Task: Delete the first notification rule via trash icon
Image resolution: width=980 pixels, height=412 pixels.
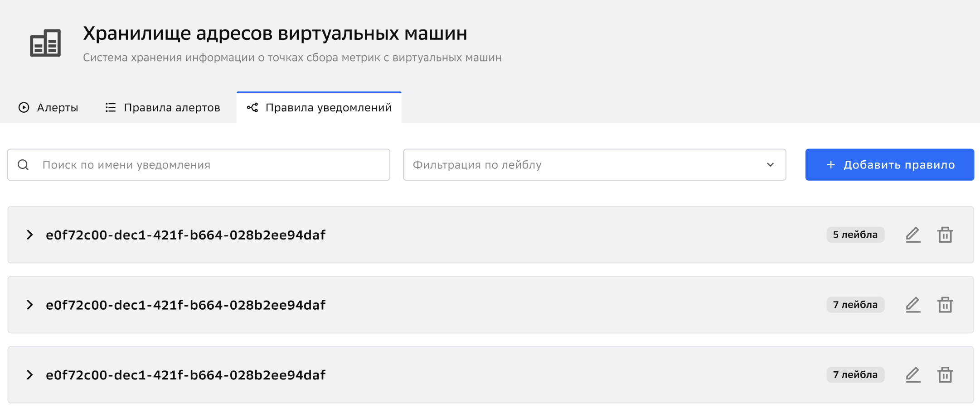Action: pos(945,235)
